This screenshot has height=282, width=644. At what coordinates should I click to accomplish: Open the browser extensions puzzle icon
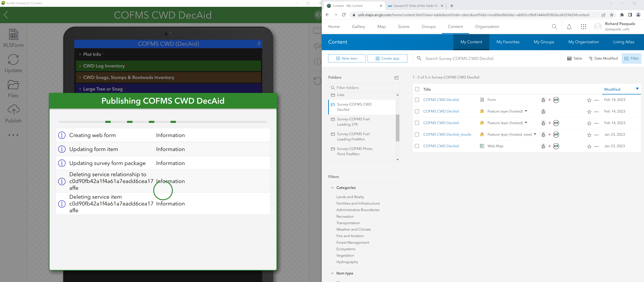[x=622, y=15]
